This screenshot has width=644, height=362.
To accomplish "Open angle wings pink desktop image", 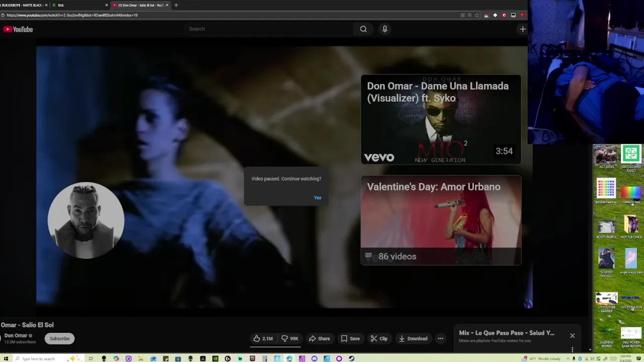I will [631, 261].
